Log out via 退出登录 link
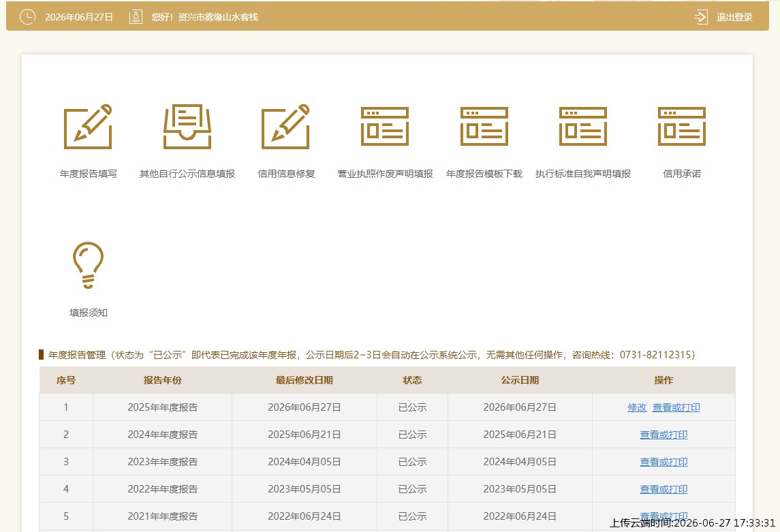Screen dimensions: 780x532 (x=734, y=17)
